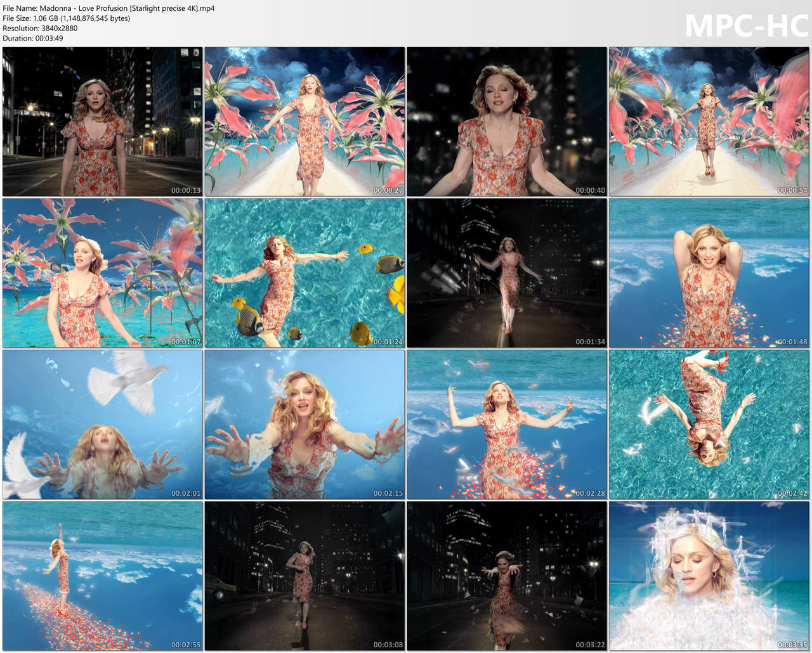Click the thumbnail stamped 00:00:13
The height and width of the screenshot is (653, 812).
102,121
